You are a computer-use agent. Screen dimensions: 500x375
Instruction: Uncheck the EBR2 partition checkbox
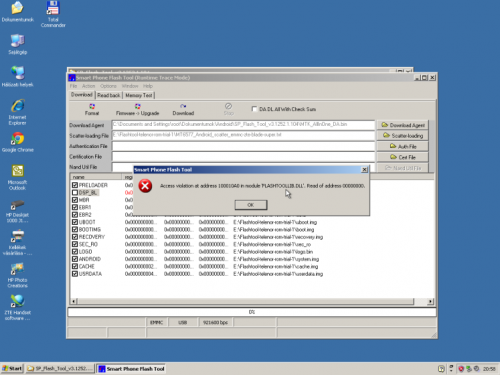75,215
